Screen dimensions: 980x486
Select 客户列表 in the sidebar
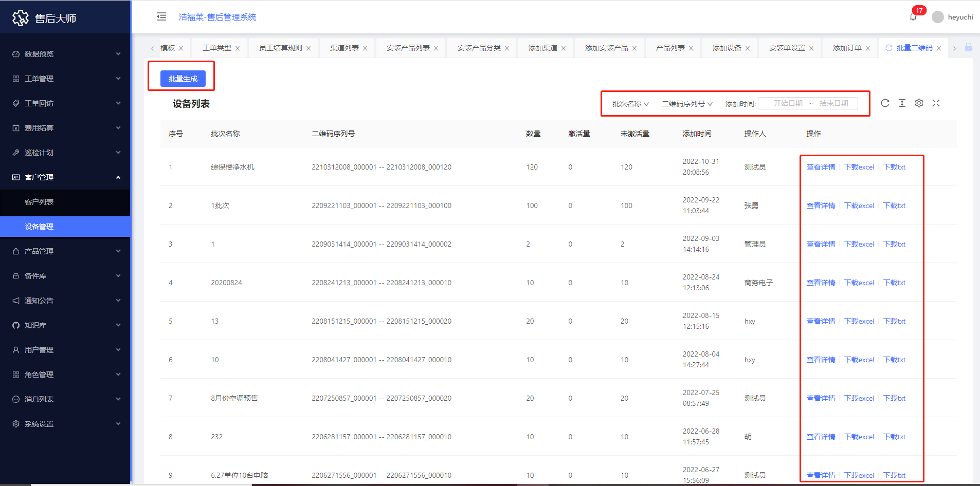(x=39, y=202)
